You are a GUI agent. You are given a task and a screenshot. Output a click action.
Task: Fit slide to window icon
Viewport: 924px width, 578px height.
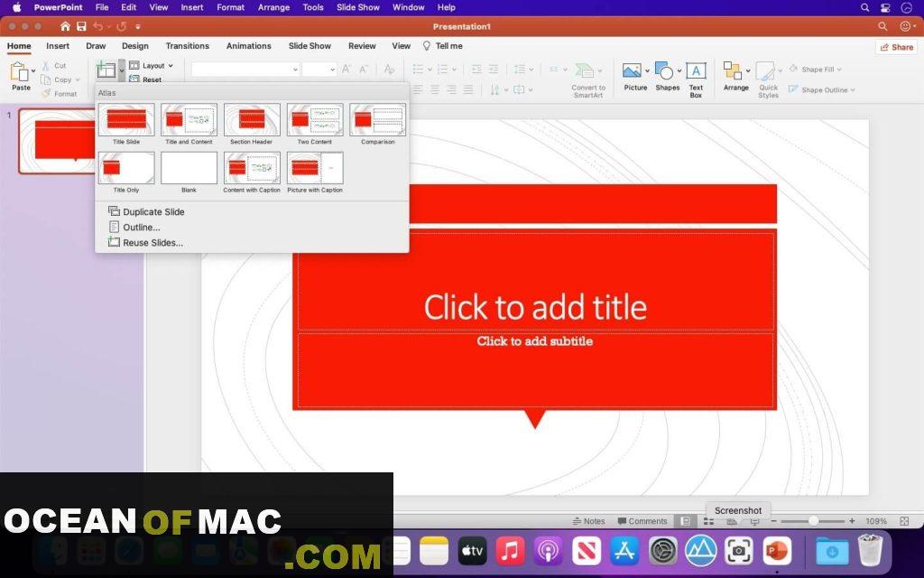click(x=904, y=521)
